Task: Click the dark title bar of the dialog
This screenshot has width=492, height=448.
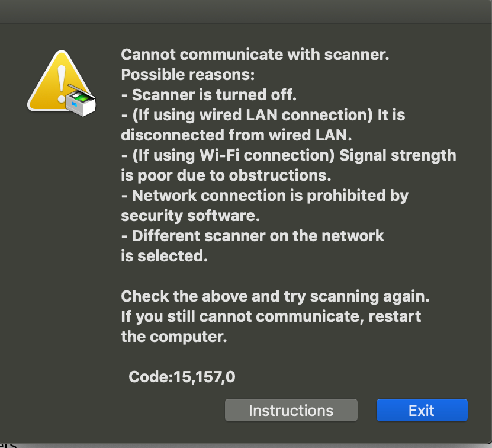Action: [x=246, y=9]
